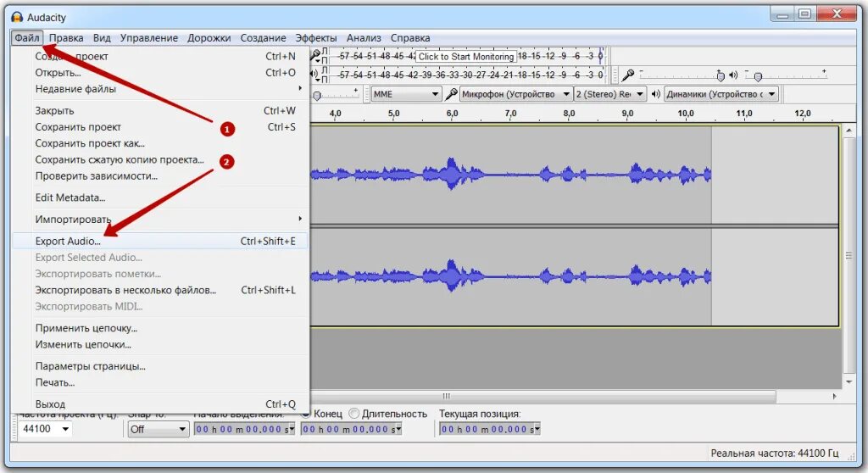
Task: Click the microphone icon beside the Микрофон device dropdown
Action: pos(452,94)
